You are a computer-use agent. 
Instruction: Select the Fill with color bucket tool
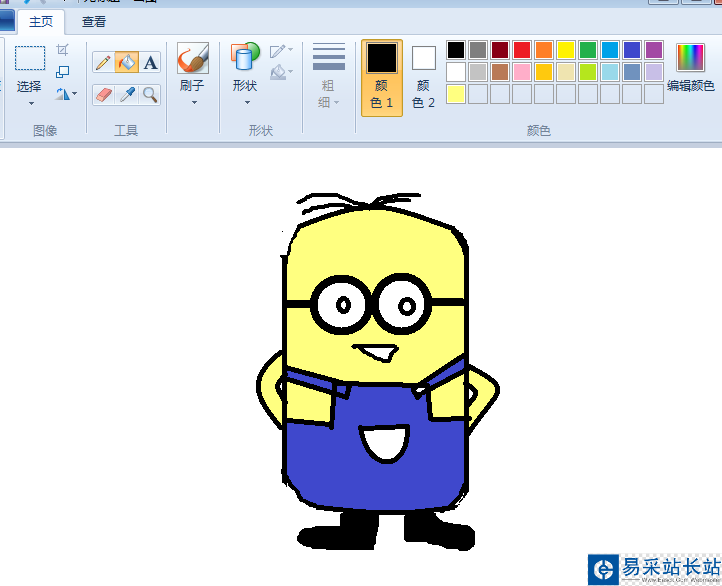click(x=126, y=63)
